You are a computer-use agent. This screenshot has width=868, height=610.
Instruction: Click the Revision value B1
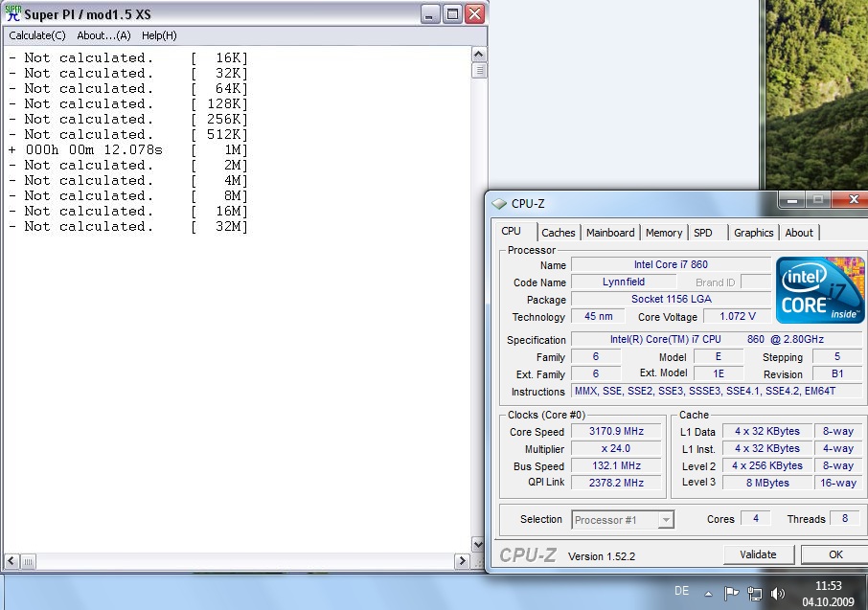837,373
